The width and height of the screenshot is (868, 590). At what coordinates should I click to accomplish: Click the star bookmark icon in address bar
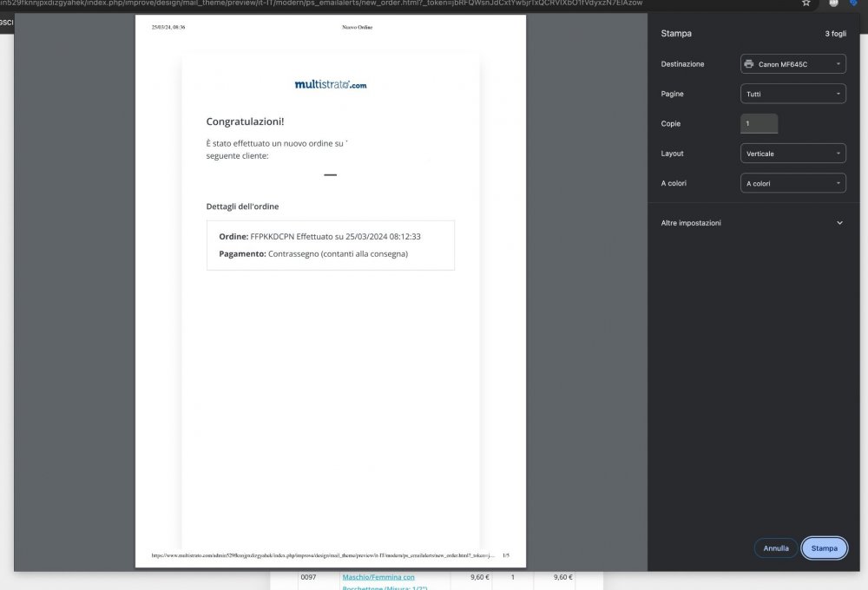pos(806,3)
